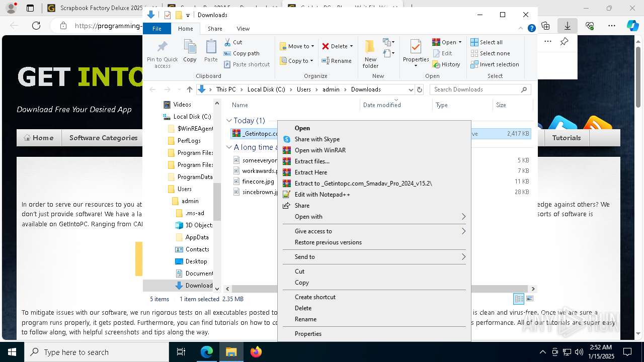
Task: Collapse the ribbon with the chevron
Action: click(x=521, y=29)
